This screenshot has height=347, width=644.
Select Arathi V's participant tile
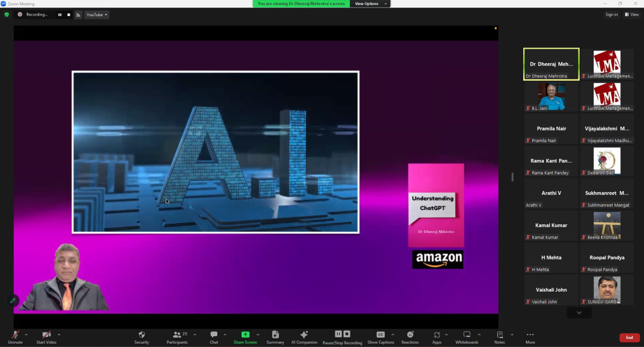click(551, 193)
